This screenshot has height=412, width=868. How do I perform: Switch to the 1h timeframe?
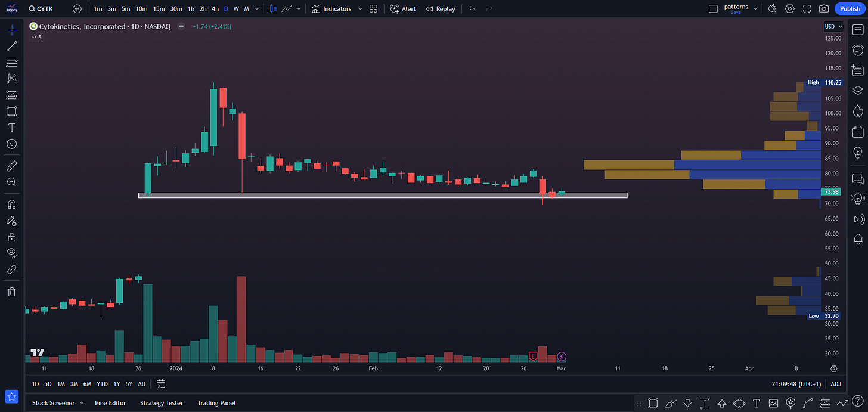coord(191,9)
